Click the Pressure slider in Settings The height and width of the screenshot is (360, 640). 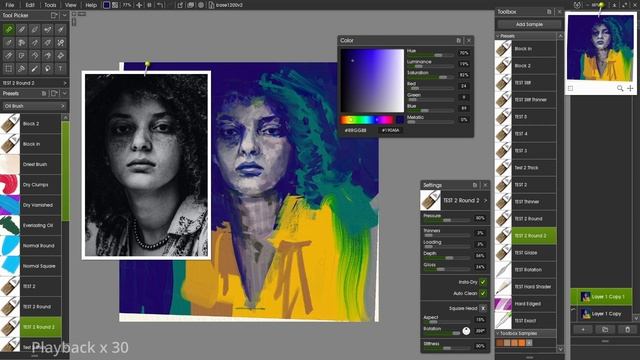tap(447, 220)
